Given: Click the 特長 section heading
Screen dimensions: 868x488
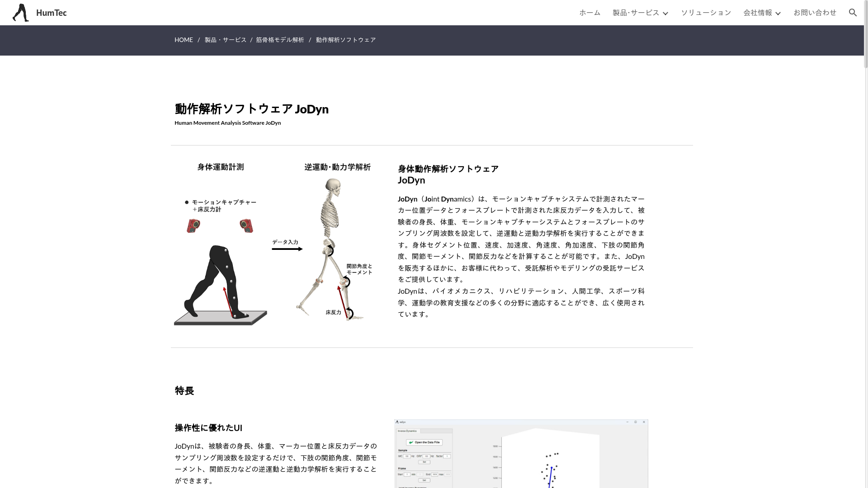Looking at the screenshot, I should (x=184, y=391).
